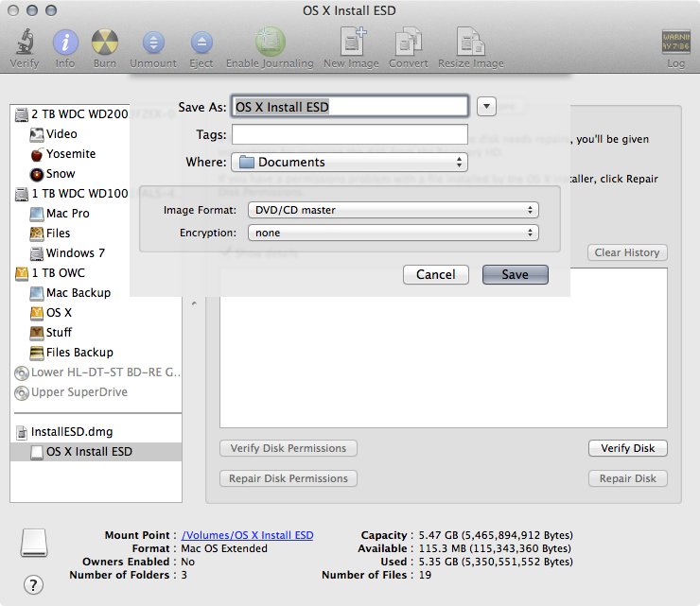
Task: Select the OS X Install ESD volume row
Action: click(96, 452)
